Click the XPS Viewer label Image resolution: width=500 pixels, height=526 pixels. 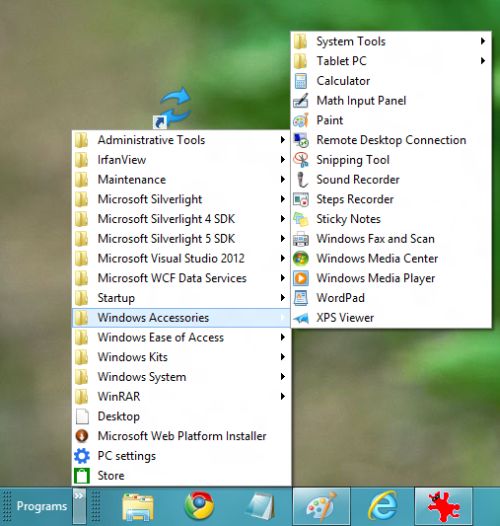pyautogui.click(x=345, y=318)
